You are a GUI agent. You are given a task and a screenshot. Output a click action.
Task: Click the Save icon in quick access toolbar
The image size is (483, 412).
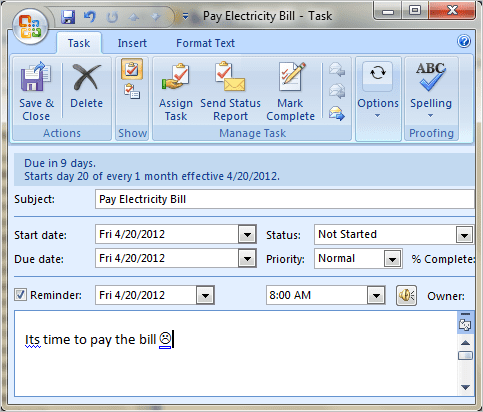coord(68,16)
